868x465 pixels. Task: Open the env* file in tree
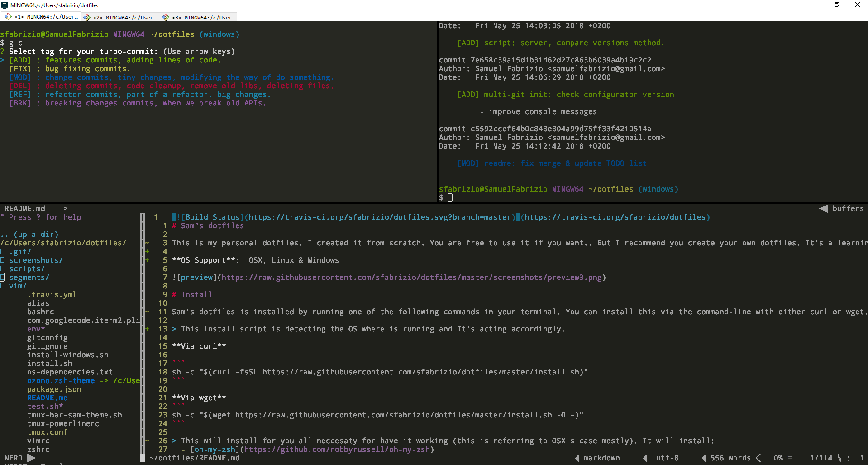36,329
